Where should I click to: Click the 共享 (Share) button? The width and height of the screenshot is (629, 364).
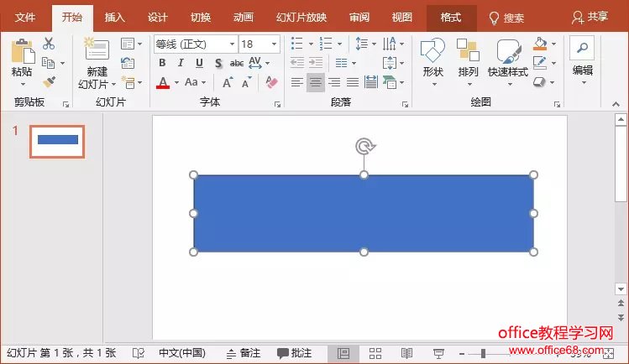click(x=590, y=17)
